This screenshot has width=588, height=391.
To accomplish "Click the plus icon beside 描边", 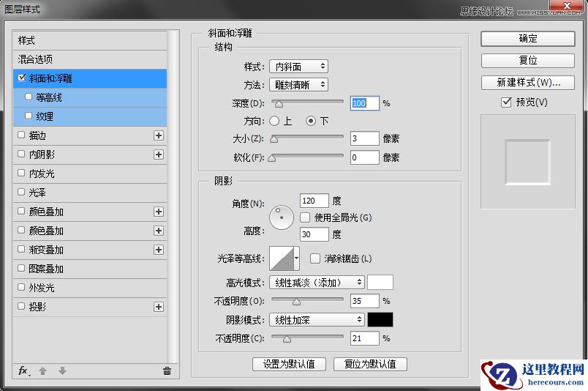I will (x=159, y=135).
